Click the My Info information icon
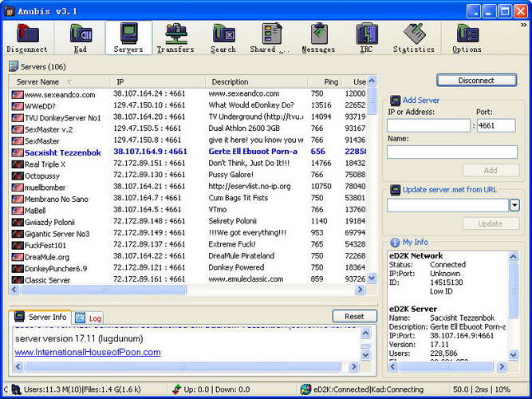The height and width of the screenshot is (399, 532). [x=395, y=243]
